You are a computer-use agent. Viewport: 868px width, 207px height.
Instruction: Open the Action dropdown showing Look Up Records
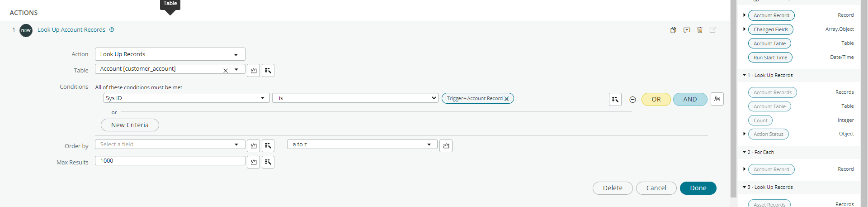click(170, 54)
